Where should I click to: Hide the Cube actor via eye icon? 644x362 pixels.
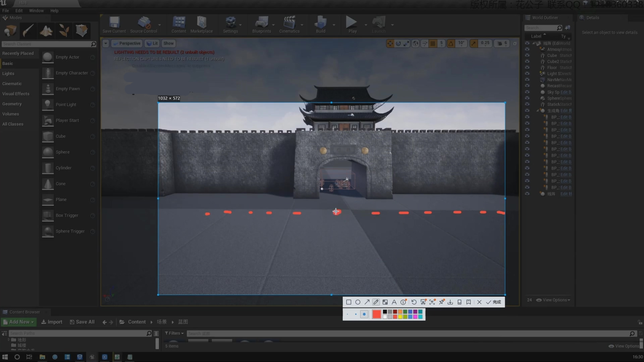527,55
